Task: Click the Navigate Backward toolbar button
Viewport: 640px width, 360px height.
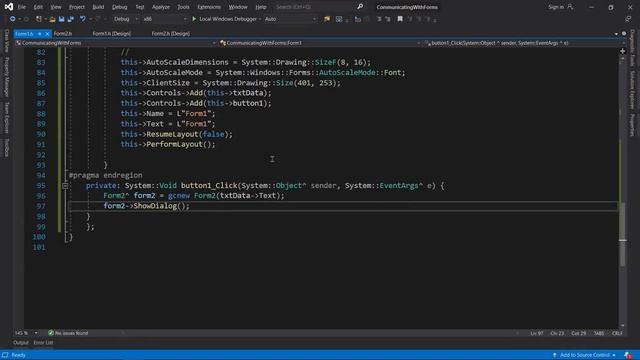Action: [13, 19]
